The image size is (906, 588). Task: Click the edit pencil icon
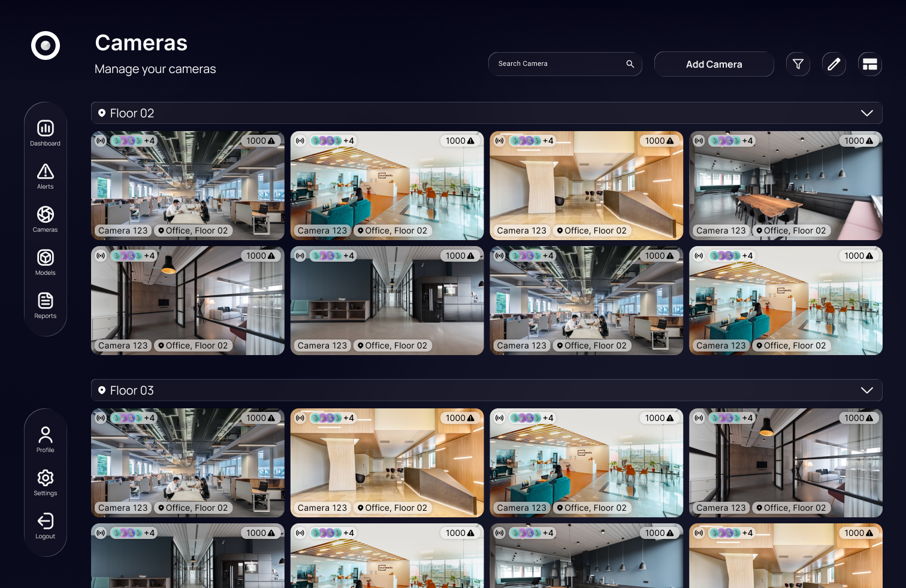[833, 64]
